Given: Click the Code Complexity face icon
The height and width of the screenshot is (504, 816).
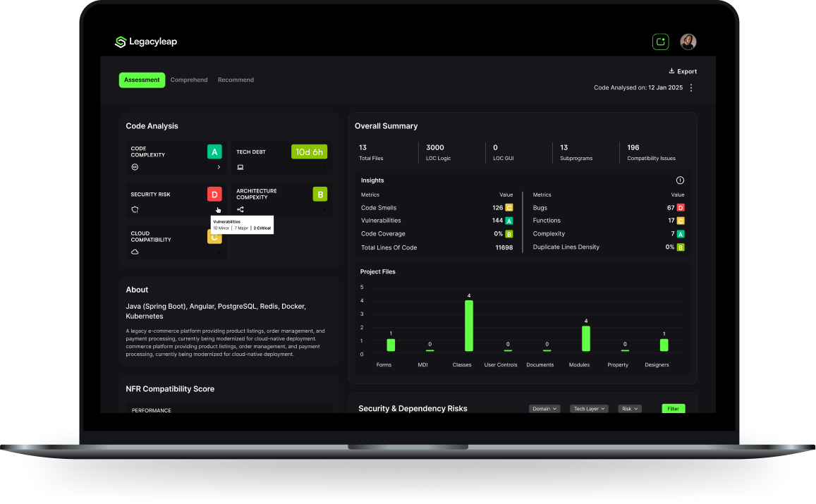Looking at the screenshot, I should (134, 166).
